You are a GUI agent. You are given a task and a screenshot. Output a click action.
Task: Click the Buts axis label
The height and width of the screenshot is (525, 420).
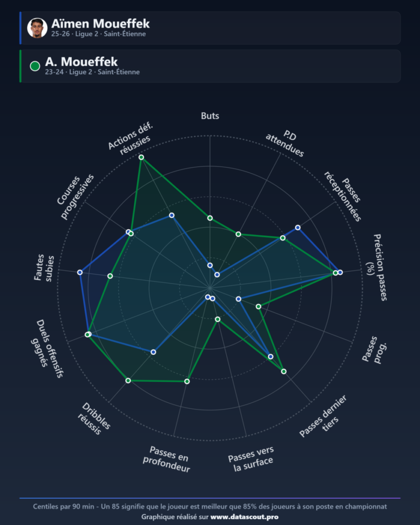point(210,116)
